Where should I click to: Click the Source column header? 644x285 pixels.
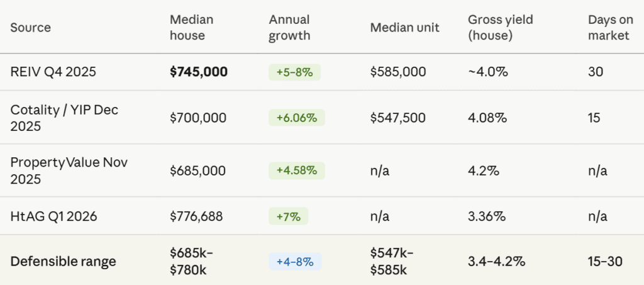tap(30, 28)
